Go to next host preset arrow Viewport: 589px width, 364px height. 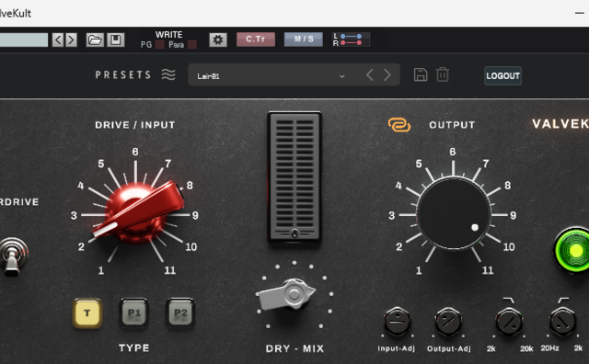(72, 40)
